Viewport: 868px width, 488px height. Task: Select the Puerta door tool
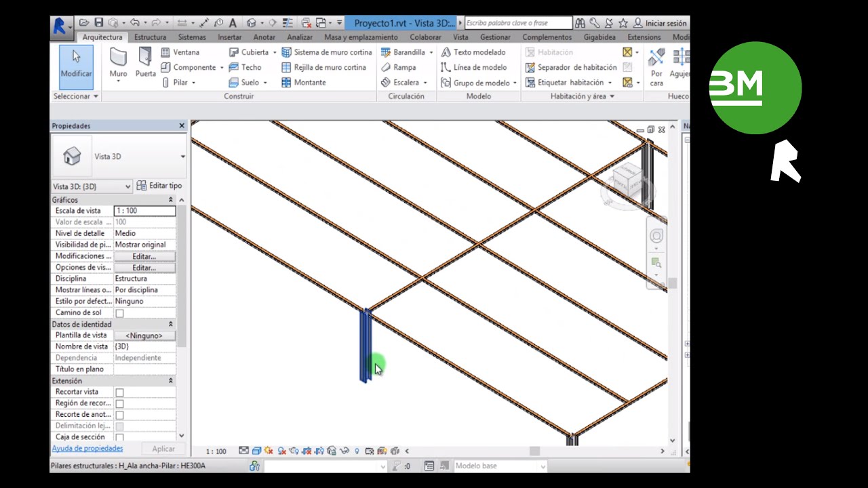pyautogui.click(x=145, y=62)
